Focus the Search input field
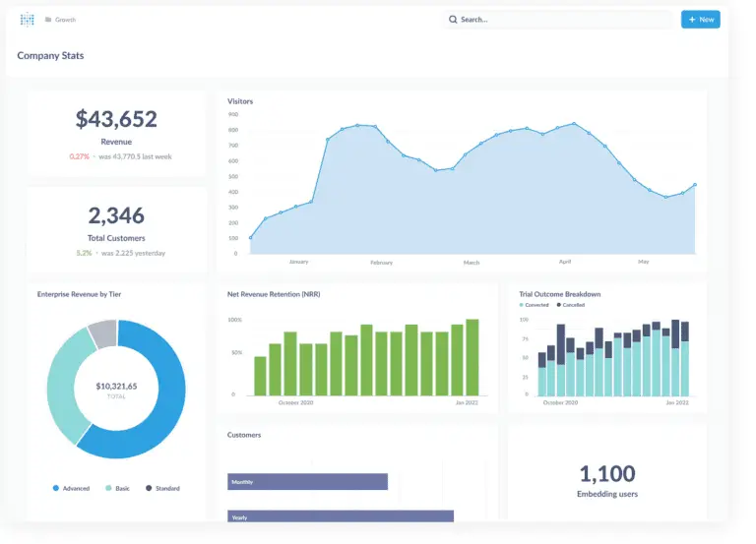756x544 pixels. (x=557, y=20)
